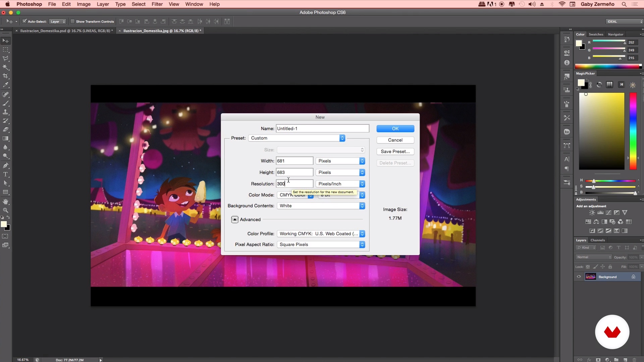
Task: Open Auto-Select Layer dropdown
Action: coord(58,21)
